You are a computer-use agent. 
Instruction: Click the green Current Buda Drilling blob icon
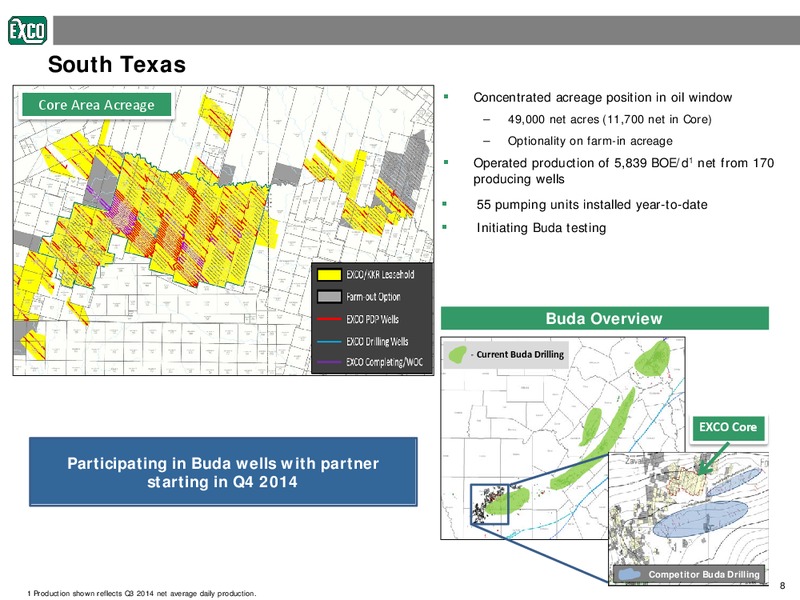coord(457,355)
